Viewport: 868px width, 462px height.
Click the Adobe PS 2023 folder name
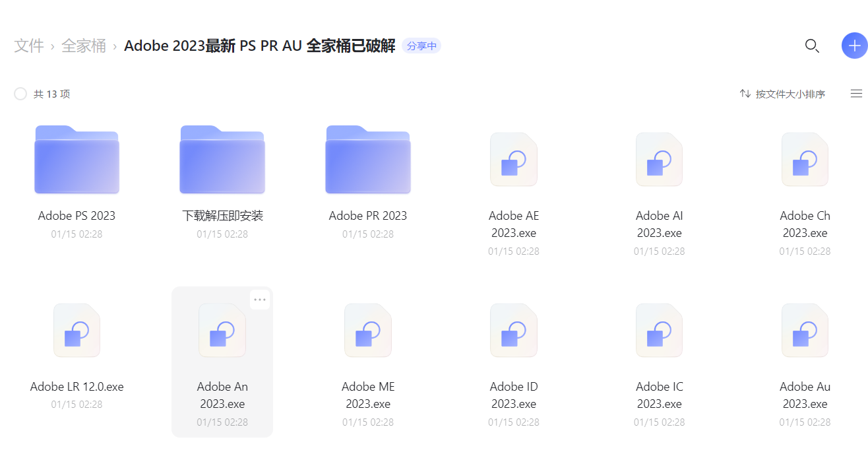[x=77, y=216]
